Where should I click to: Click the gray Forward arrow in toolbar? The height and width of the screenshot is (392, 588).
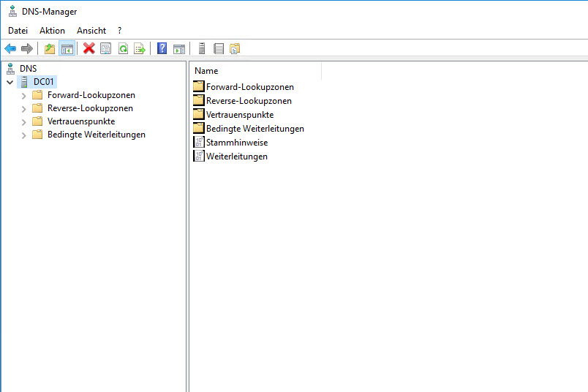(27, 48)
